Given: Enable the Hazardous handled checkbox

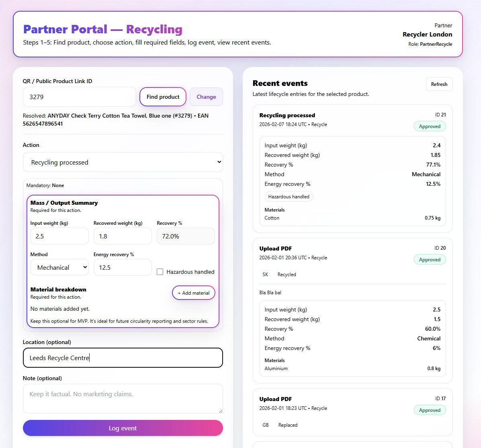Looking at the screenshot, I should (160, 272).
